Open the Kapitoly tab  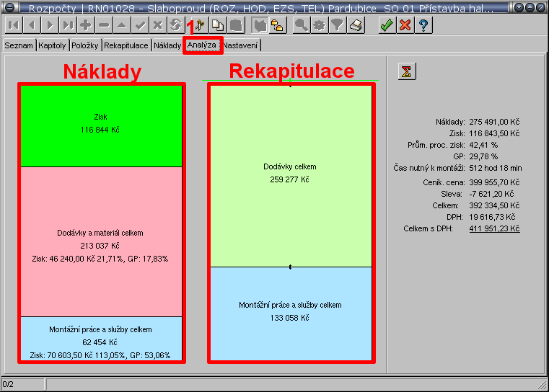pyautogui.click(x=53, y=45)
